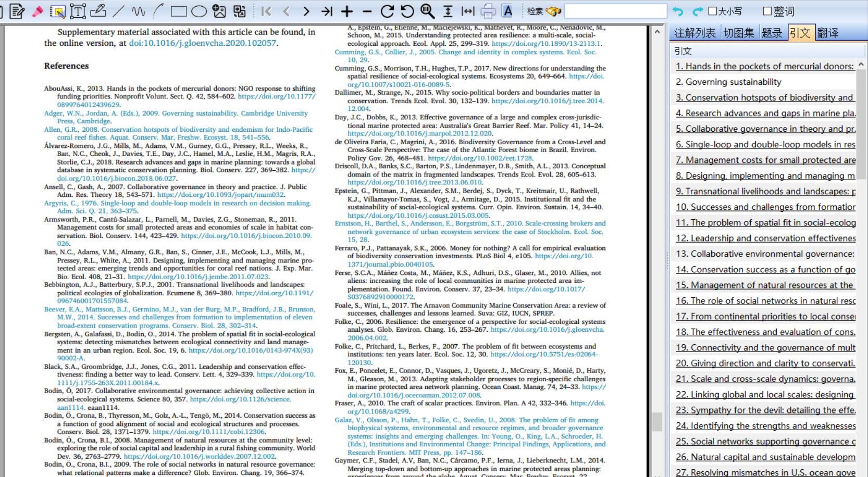Open citation 12 Leadership and conservation effectiveness
Image resolution: width=868 pixels, height=477 pixels.
pos(765,238)
